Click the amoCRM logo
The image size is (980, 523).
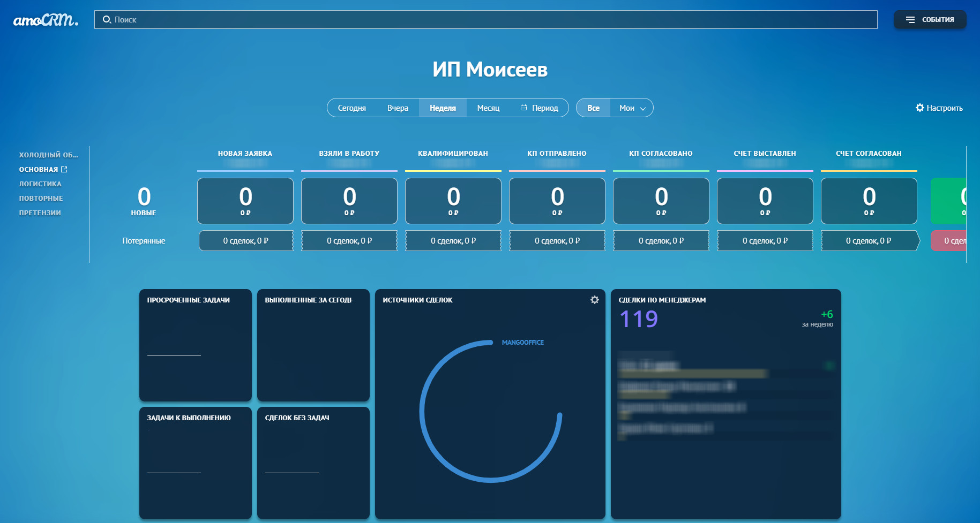[x=46, y=20]
